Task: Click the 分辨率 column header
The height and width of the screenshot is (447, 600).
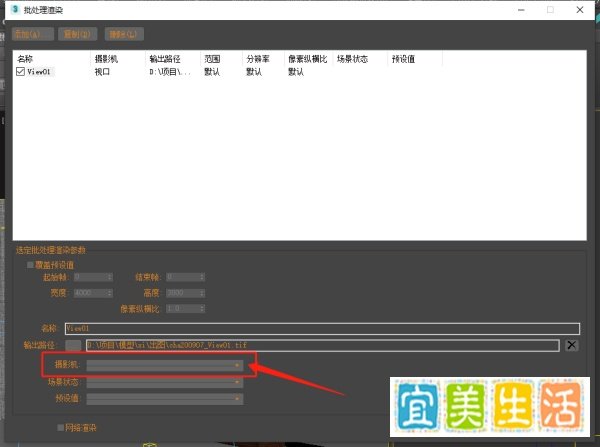Action: point(258,59)
